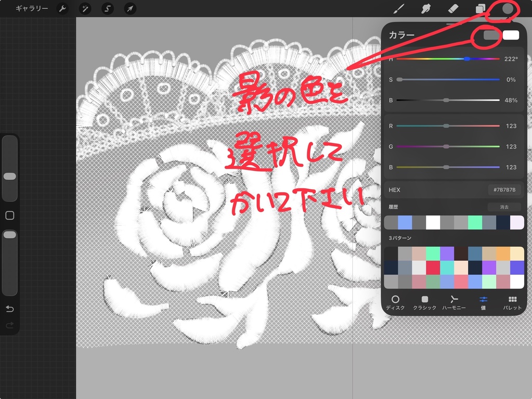Select the white secondary color chip
The width and height of the screenshot is (532, 399).
click(511, 35)
